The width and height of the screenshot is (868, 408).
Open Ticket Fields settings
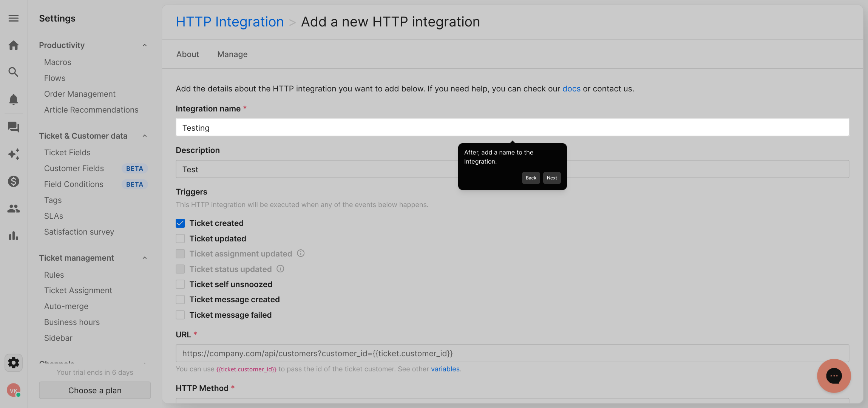tap(67, 153)
